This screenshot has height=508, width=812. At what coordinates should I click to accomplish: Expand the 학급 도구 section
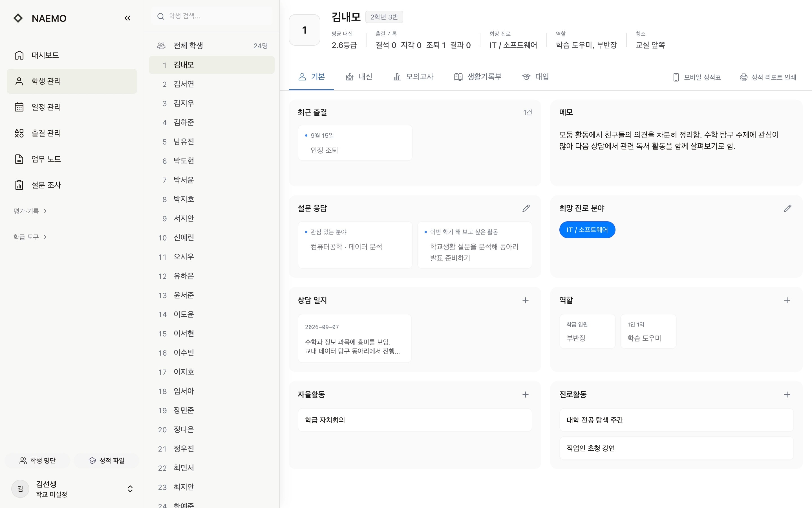point(30,237)
